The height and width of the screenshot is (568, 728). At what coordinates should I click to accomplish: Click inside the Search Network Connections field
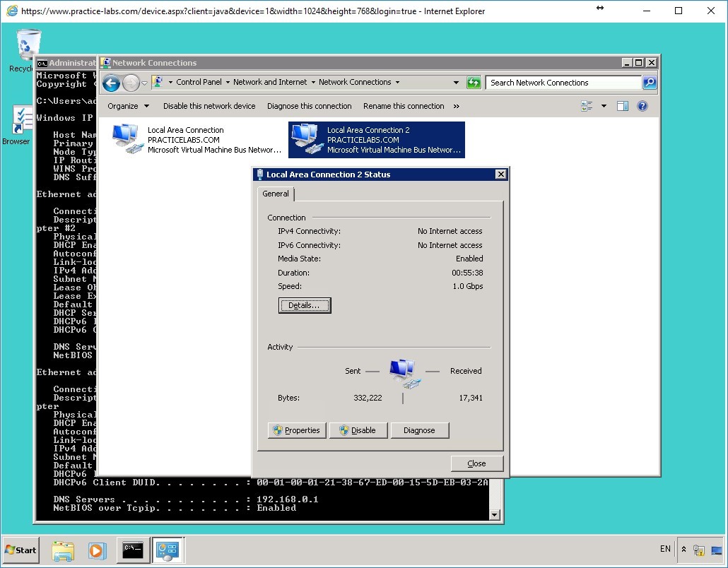coord(558,82)
